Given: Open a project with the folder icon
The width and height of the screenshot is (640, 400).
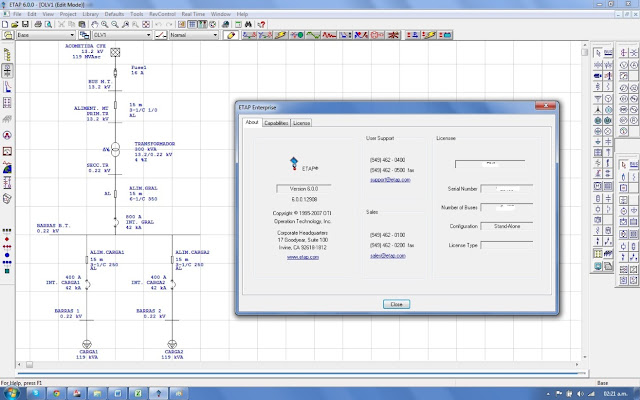Looking at the screenshot, I should pos(15,24).
